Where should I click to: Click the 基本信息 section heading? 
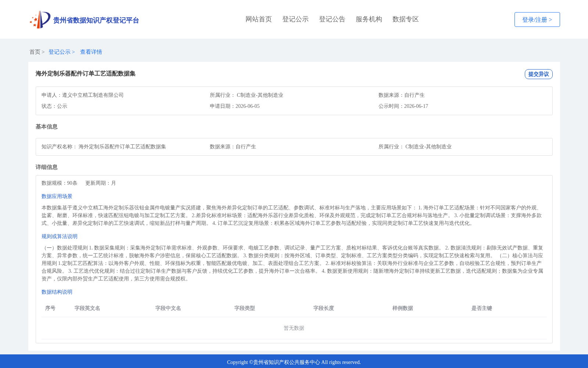click(x=47, y=127)
